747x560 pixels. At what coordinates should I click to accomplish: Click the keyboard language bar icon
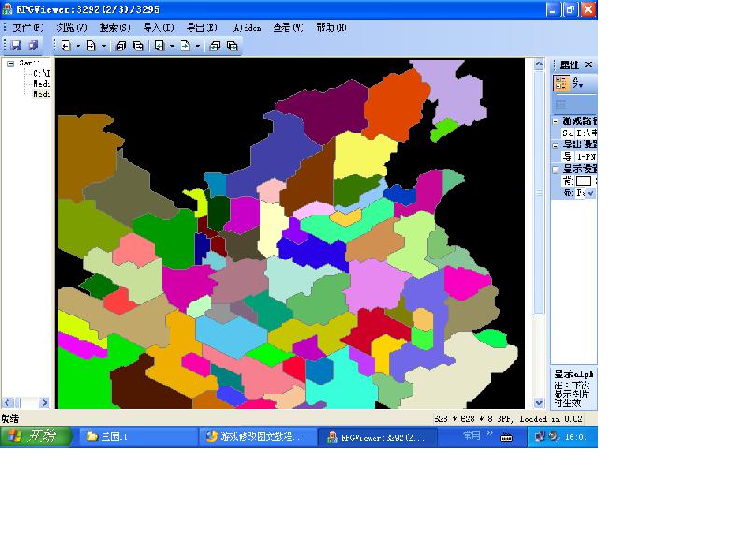506,438
